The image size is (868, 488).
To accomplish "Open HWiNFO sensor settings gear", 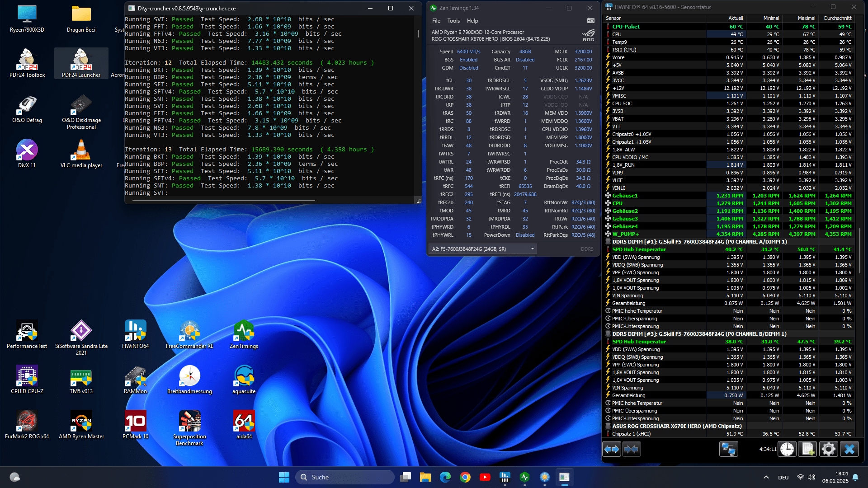I will point(828,449).
